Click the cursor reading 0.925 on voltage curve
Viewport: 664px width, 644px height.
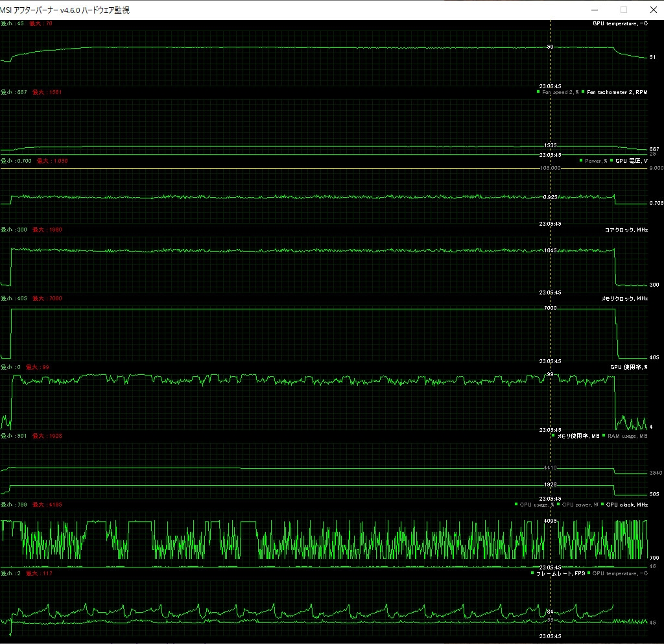550,197
